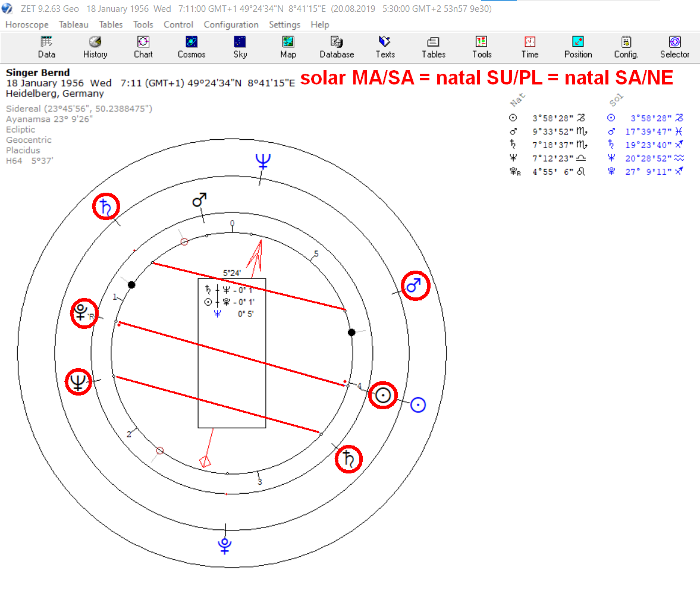Open the Data toolbar icon
Viewport: 700px width, 596px height.
pos(46,48)
